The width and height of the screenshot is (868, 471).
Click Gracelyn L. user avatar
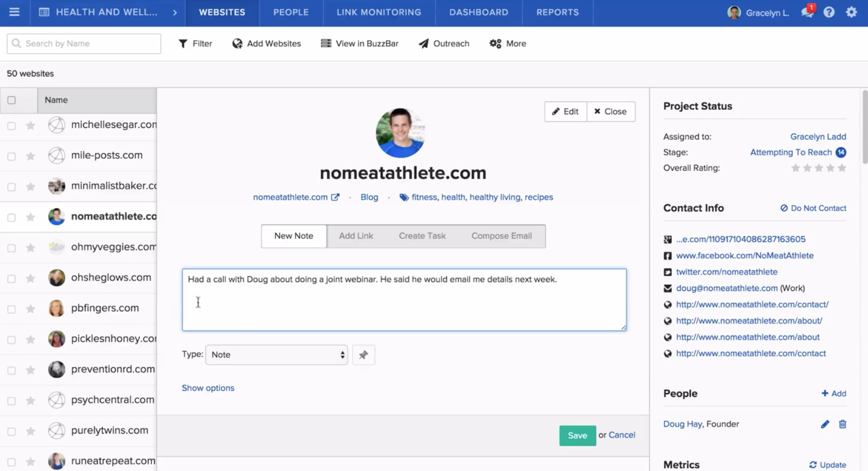[734, 12]
